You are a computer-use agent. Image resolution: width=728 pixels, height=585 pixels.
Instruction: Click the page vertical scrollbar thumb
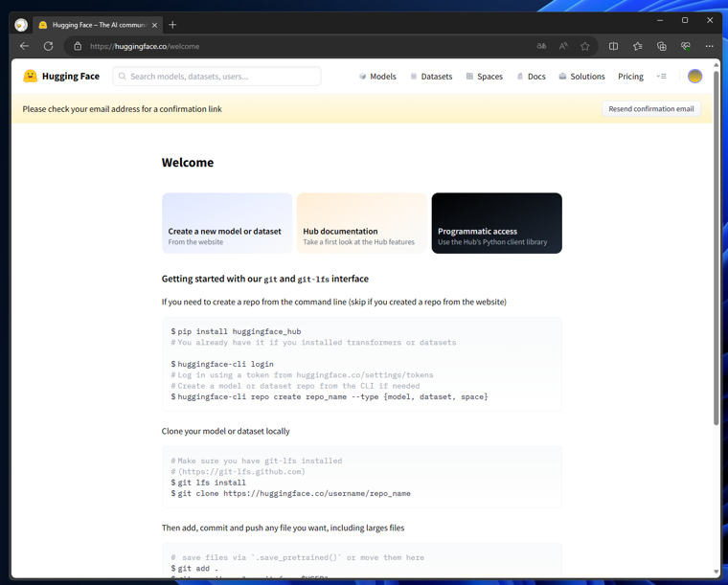tap(716, 247)
